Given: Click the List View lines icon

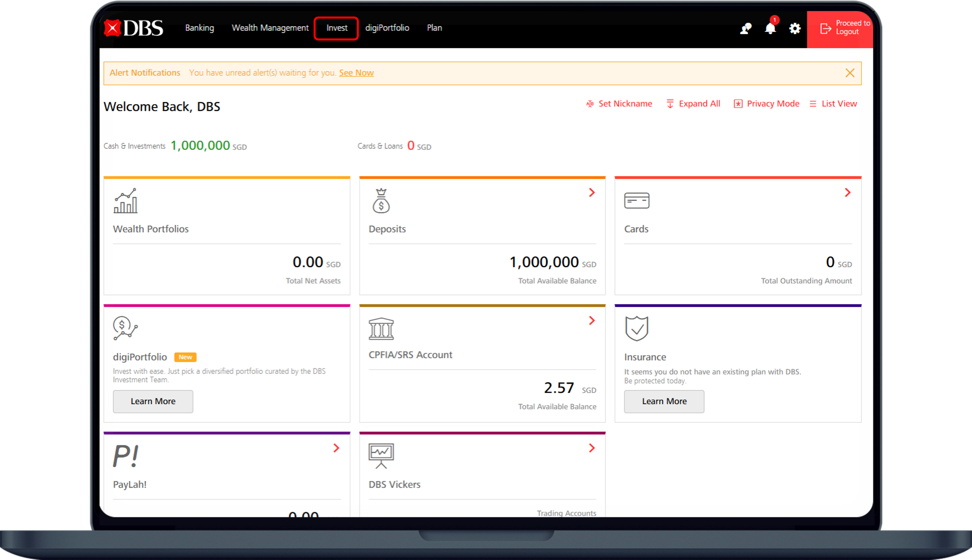Looking at the screenshot, I should (x=813, y=104).
